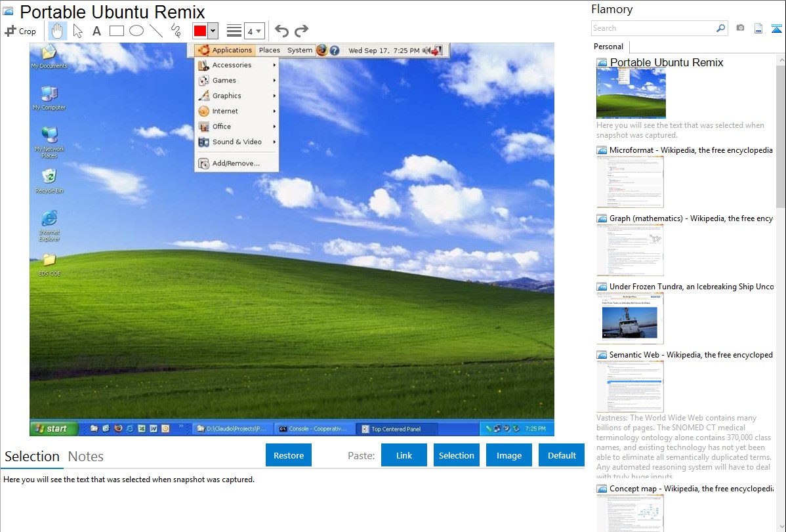Image resolution: width=786 pixels, height=532 pixels.
Task: Click the line thickness icon
Action: (234, 31)
